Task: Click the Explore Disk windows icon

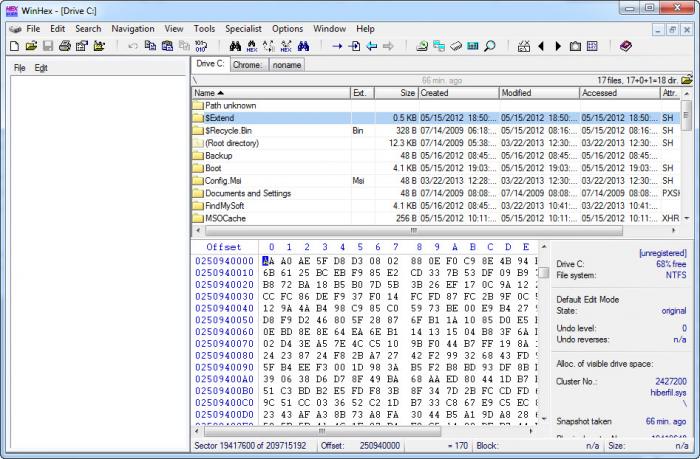Action: (x=439, y=46)
